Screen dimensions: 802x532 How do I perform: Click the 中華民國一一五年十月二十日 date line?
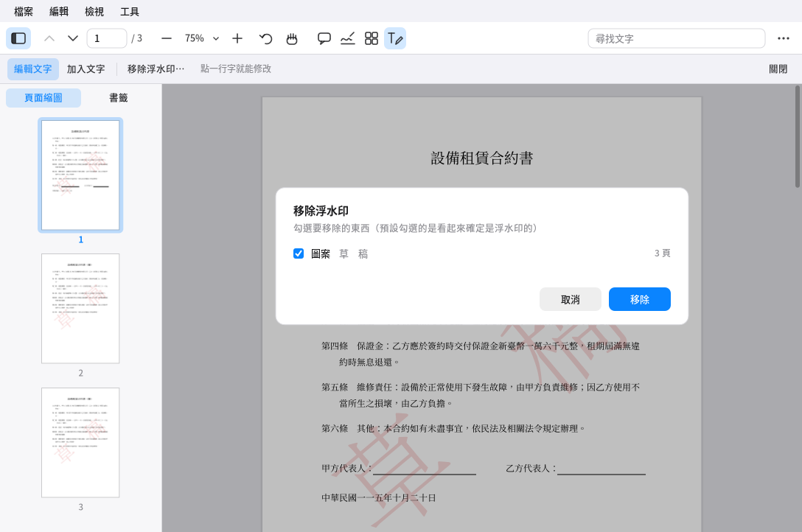tap(378, 498)
